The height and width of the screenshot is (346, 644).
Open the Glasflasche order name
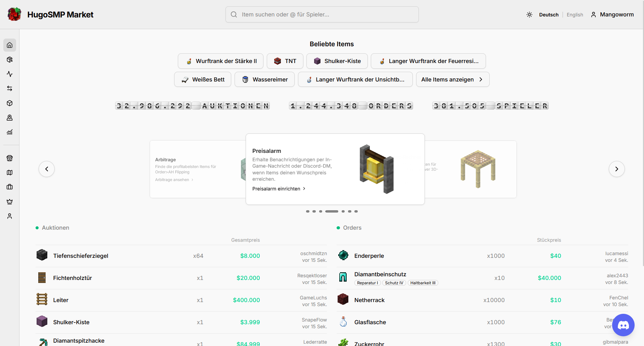pyautogui.click(x=370, y=322)
